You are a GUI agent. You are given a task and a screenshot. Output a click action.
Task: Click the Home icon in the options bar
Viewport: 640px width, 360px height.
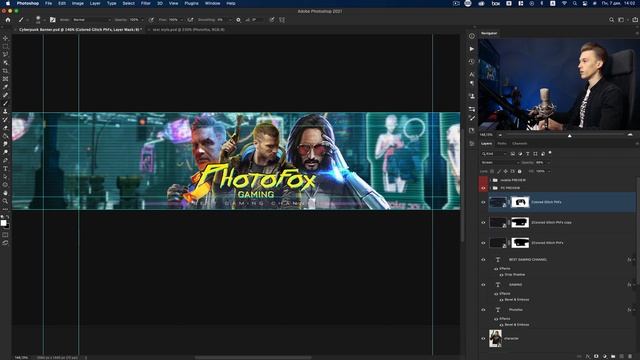pos(8,20)
